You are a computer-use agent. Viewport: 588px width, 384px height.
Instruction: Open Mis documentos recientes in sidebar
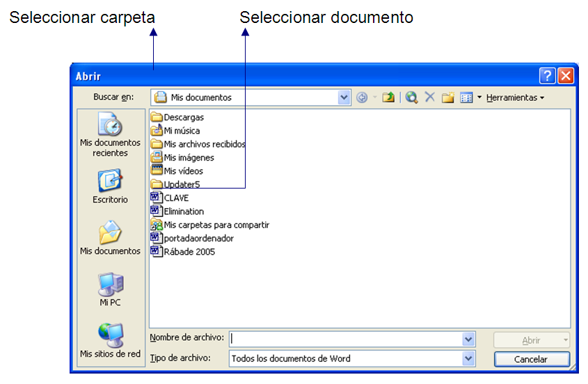pos(110,136)
